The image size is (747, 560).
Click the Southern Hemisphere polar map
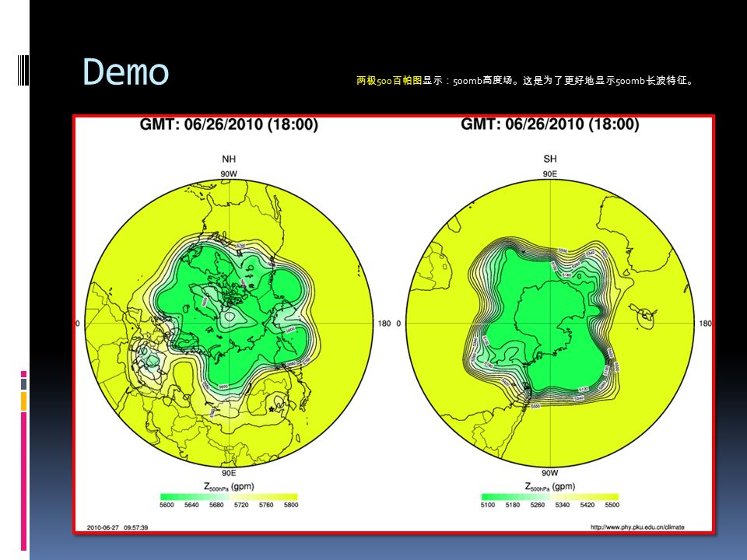point(550,324)
